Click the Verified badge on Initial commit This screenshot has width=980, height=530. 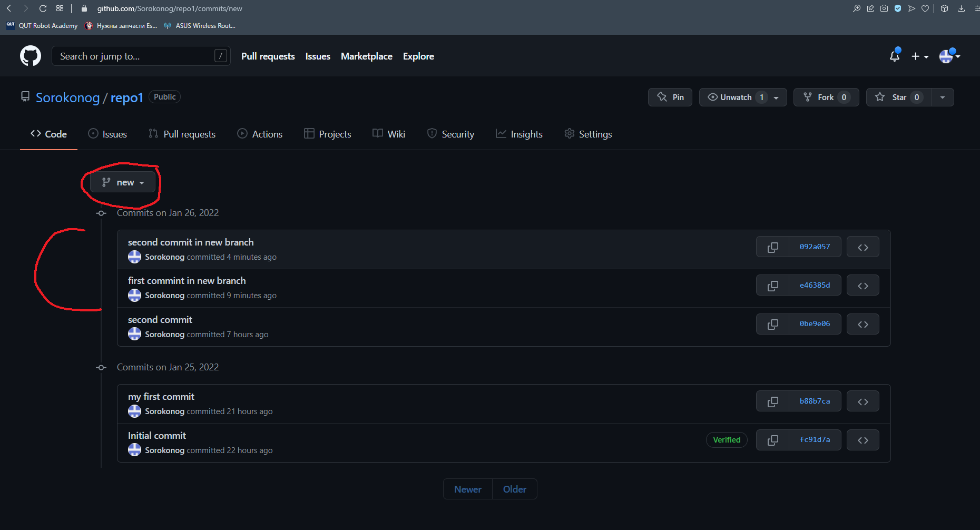tap(726, 440)
